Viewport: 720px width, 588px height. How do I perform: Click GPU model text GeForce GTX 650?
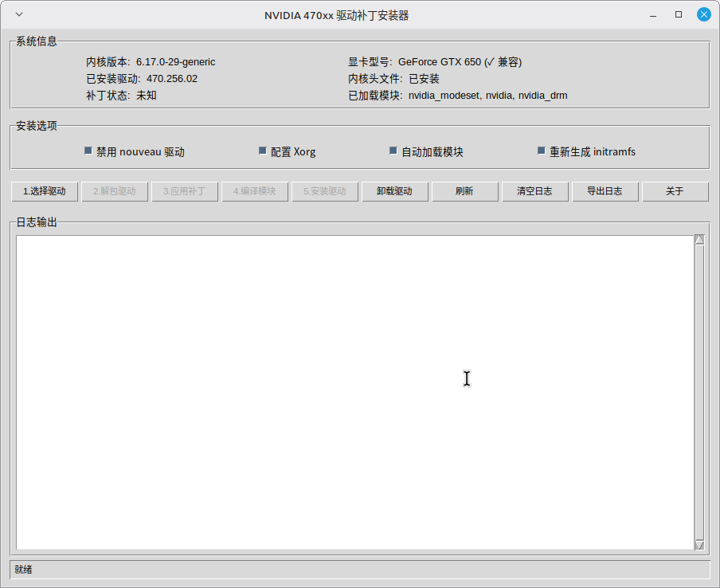[x=440, y=62]
